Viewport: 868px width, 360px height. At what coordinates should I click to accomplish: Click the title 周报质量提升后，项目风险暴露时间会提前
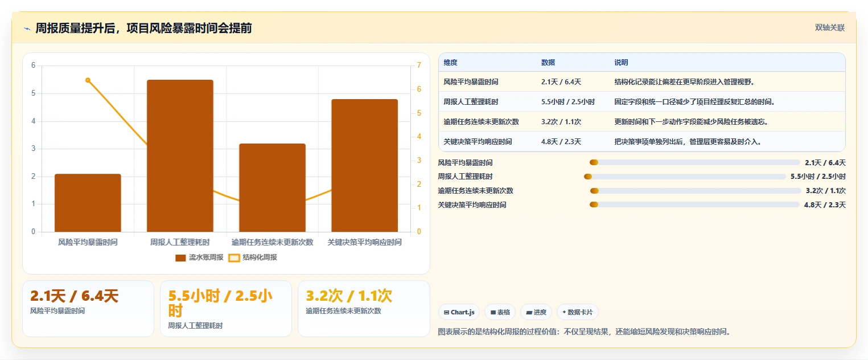[x=143, y=28]
